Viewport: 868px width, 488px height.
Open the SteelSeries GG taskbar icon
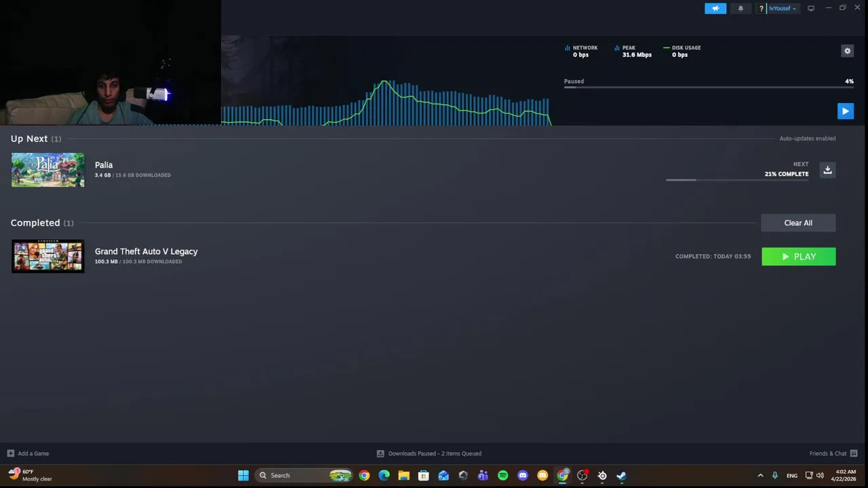(602, 475)
